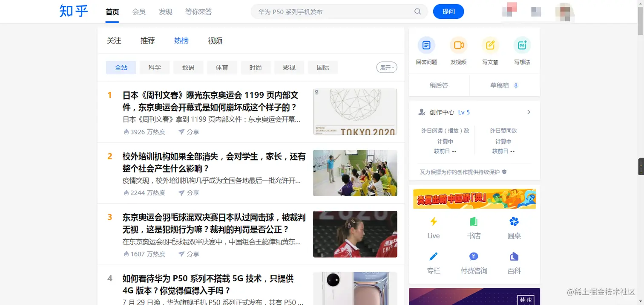Switch to the 推荐 feed tab

[x=147, y=41]
